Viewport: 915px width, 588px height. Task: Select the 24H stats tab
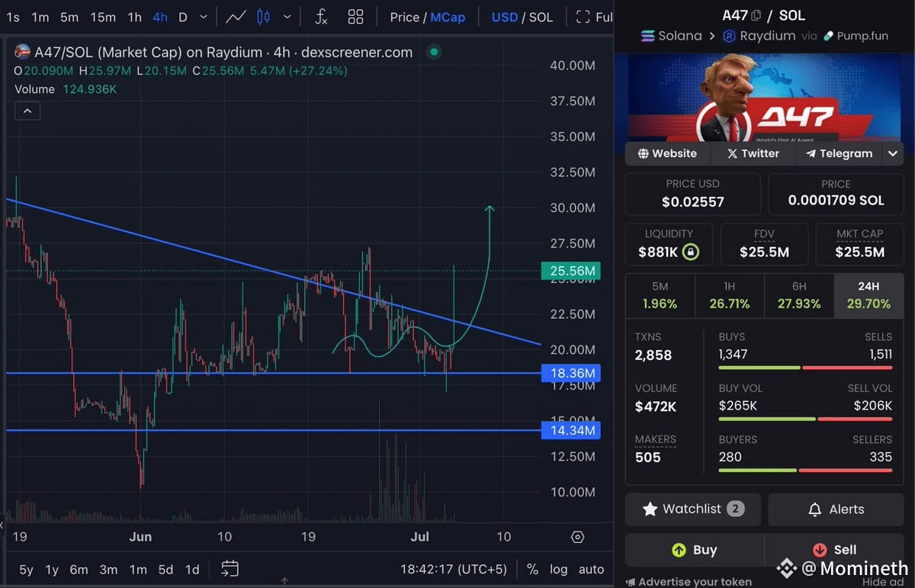pos(868,296)
